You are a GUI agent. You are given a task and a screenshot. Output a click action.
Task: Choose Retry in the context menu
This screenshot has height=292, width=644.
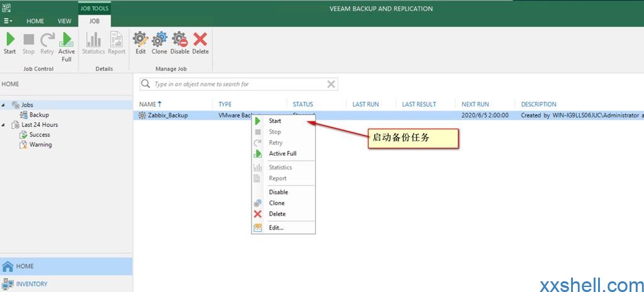pos(284,143)
